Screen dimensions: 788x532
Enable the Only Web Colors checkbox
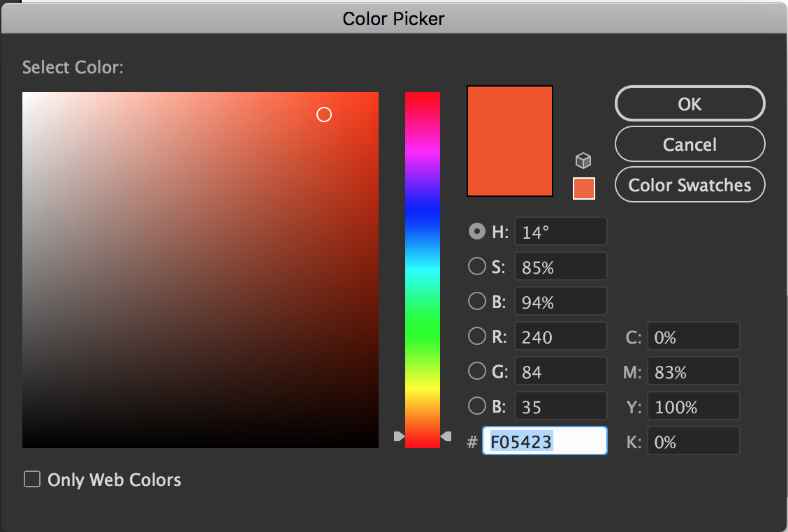32,480
